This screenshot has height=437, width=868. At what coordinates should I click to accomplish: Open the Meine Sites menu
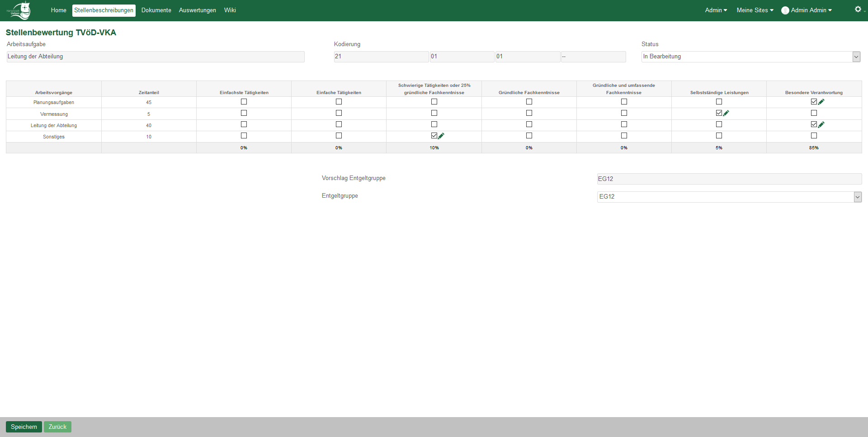tap(755, 10)
